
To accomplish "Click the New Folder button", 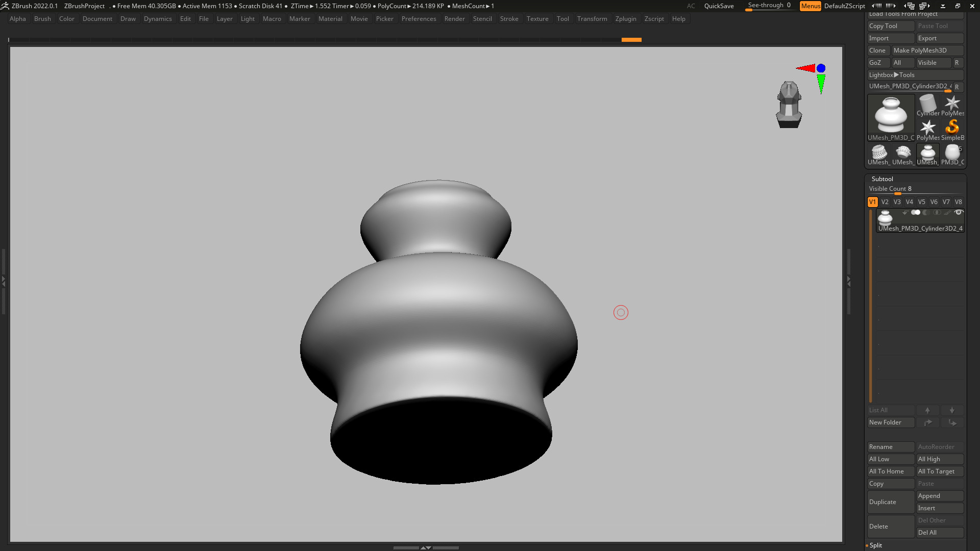I will pos(891,422).
